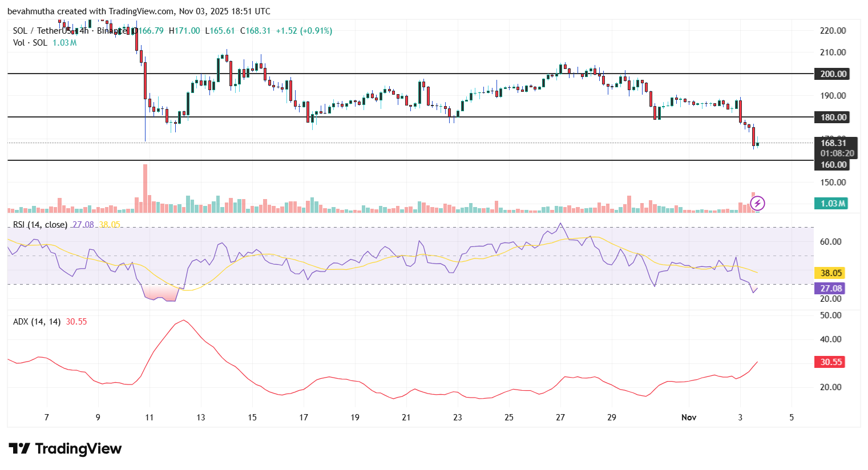Click the 38.05 RSI moving average tag
Screen dimensions: 868x470
tap(830, 273)
